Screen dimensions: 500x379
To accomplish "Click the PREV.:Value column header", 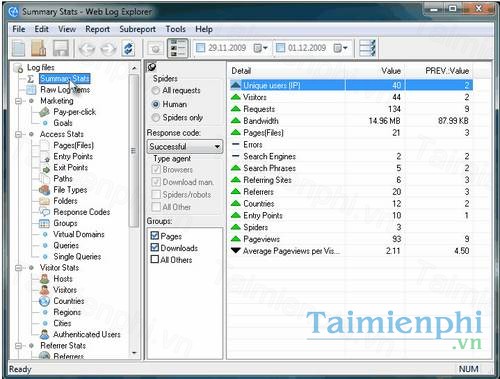I will [439, 71].
